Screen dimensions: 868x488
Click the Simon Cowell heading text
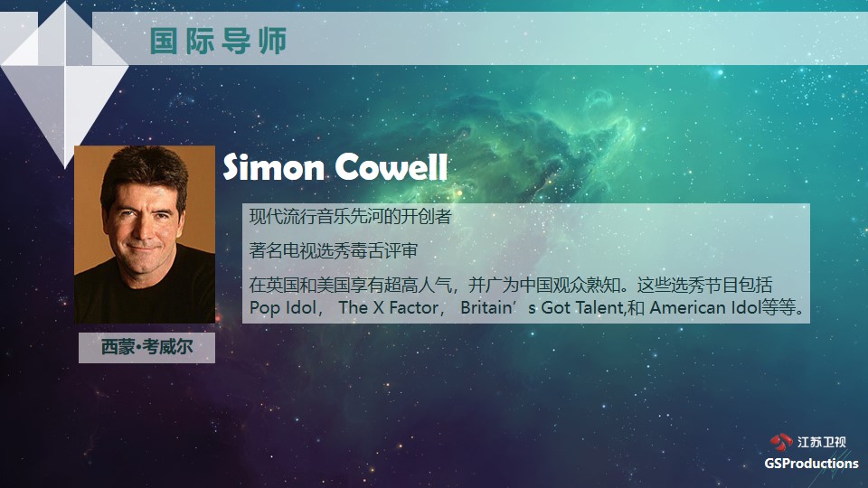pyautogui.click(x=335, y=166)
